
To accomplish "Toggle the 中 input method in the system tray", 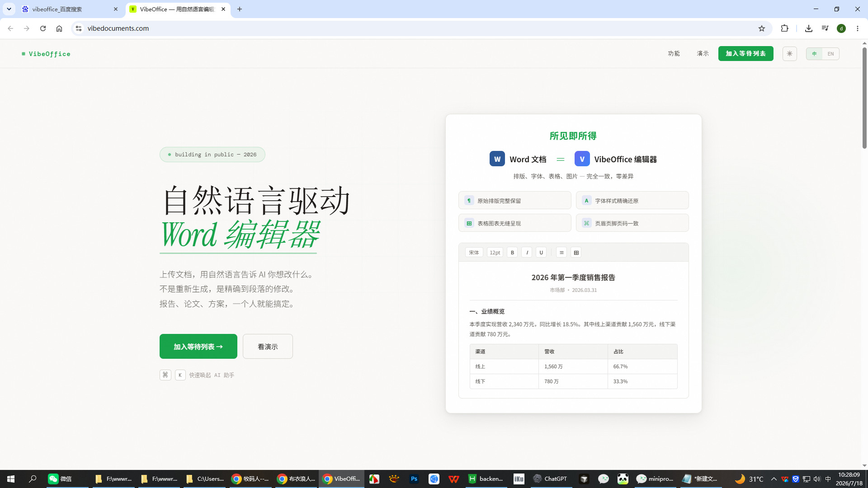I will 828,479.
